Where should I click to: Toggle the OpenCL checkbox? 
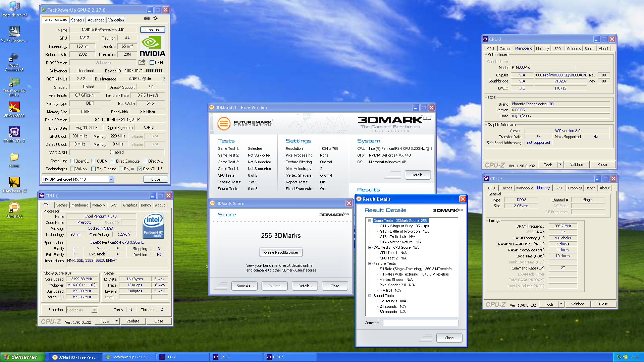click(72, 161)
